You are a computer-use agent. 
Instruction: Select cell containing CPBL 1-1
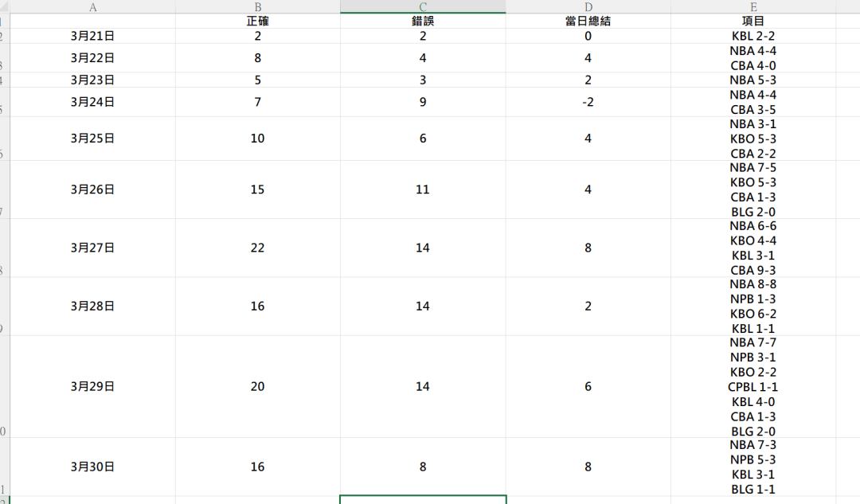click(x=753, y=387)
